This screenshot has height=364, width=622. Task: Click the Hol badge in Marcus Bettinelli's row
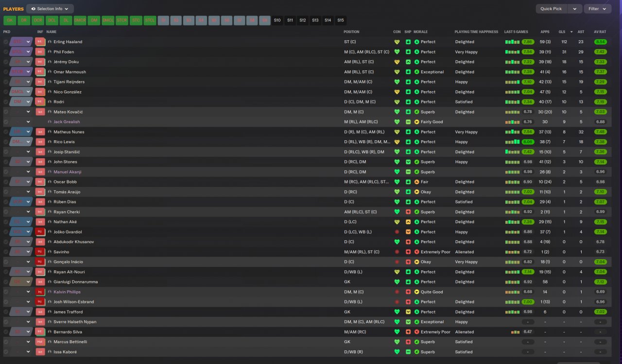(40, 342)
